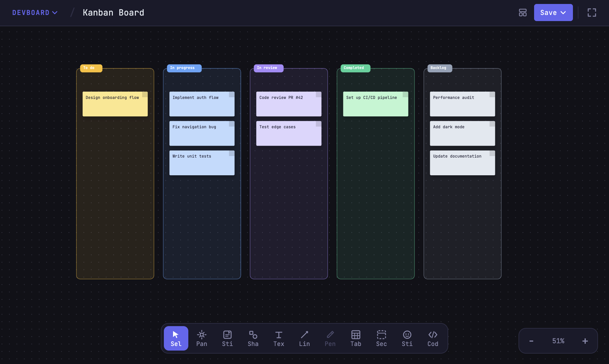609x364 pixels.
Task: Increase zoom with the plus control
Action: pyautogui.click(x=585, y=341)
